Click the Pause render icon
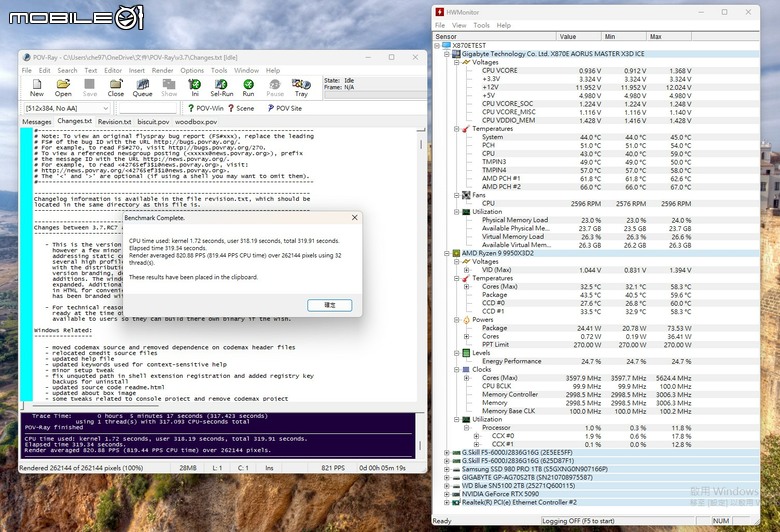Screen dimensions: 780x532 (x=275, y=88)
